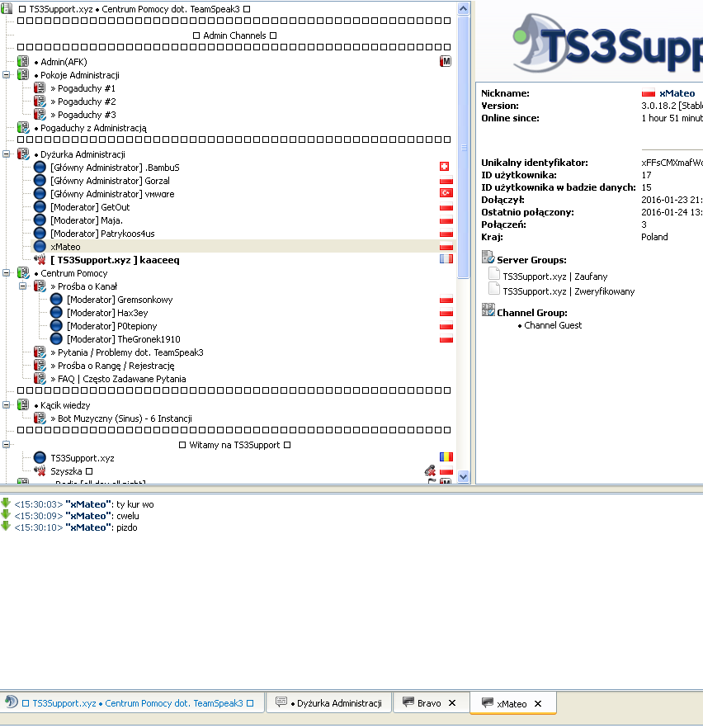Click TS3Support.xyz | Zaufany server group
This screenshot has height=728, width=703.
point(555,277)
